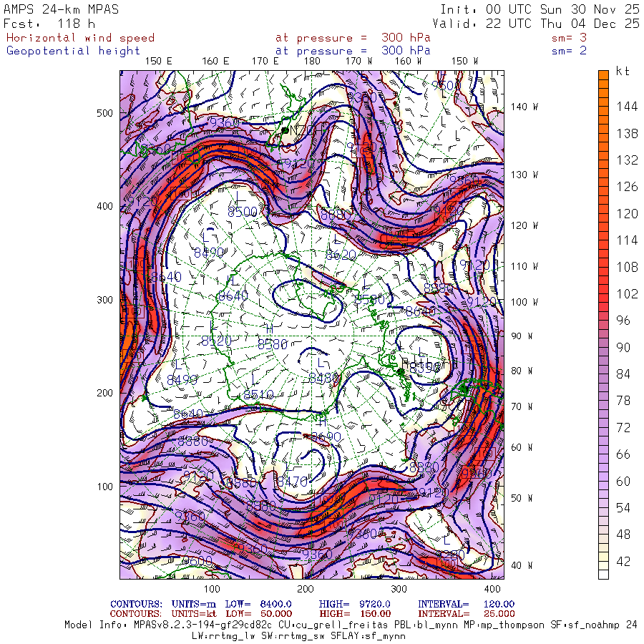The width and height of the screenshot is (644, 644).
Task: Click the '8520' low center label on map
Action: [x=216, y=341]
